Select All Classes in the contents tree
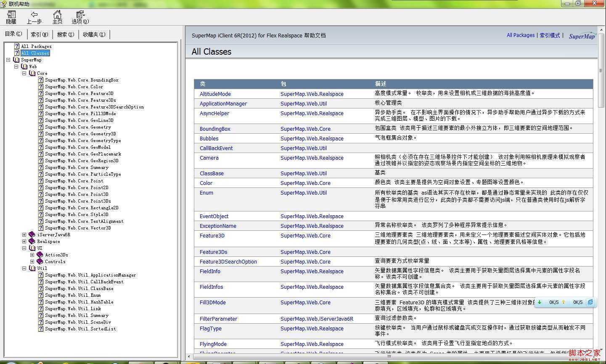This screenshot has height=364, width=606. tap(35, 53)
